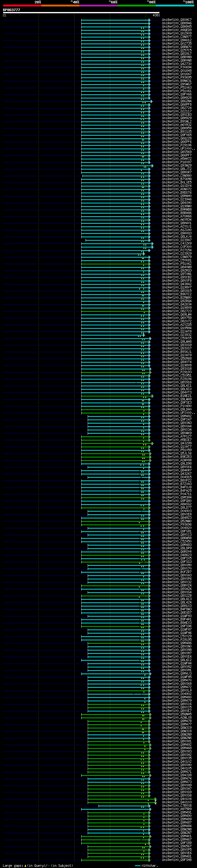Screen dimensions: 197x868
Task: Select hit label UniRef100_Q6V759
Action: click(x=176, y=318)
